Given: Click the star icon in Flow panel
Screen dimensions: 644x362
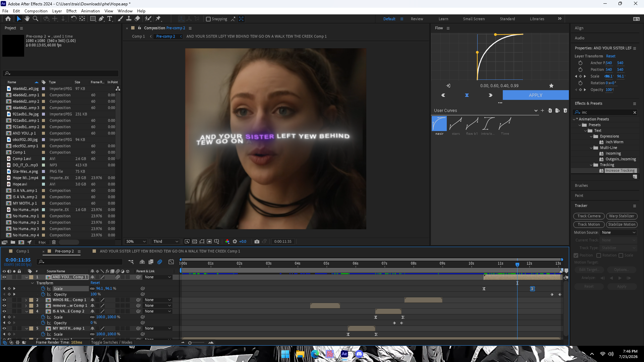Looking at the screenshot, I should (551, 86).
